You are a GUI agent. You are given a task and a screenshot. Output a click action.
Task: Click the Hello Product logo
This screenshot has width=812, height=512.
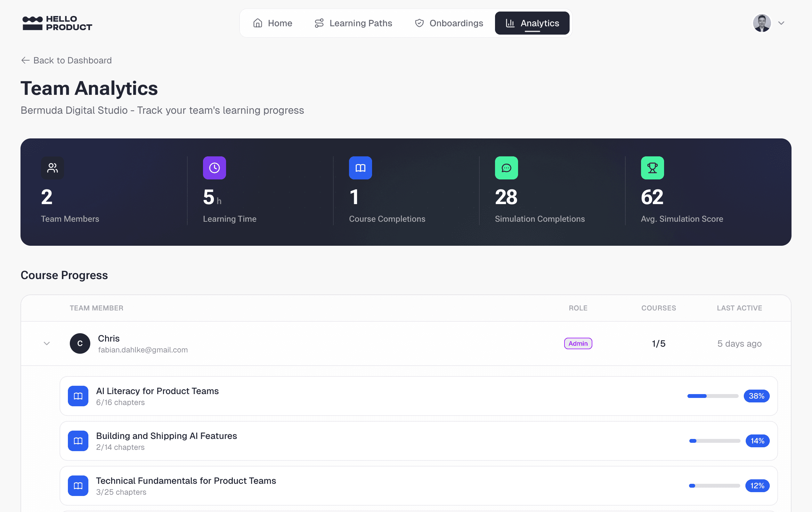57,23
